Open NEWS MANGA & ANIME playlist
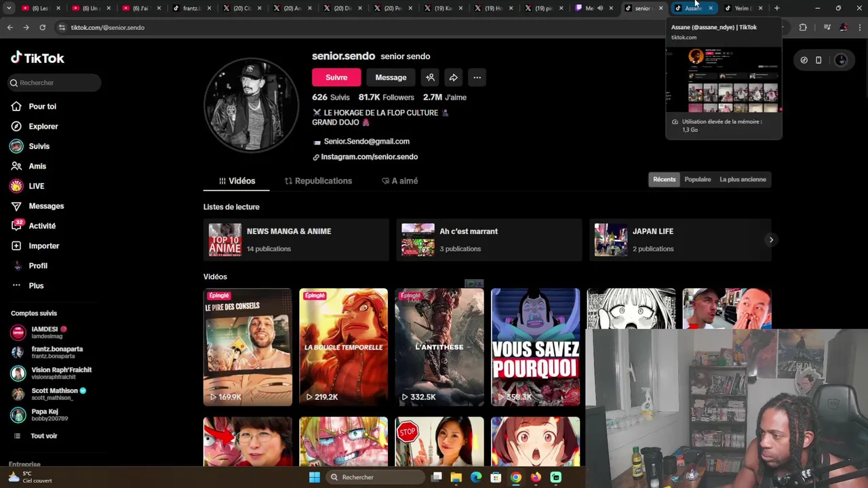The image size is (868, 488). click(296, 240)
